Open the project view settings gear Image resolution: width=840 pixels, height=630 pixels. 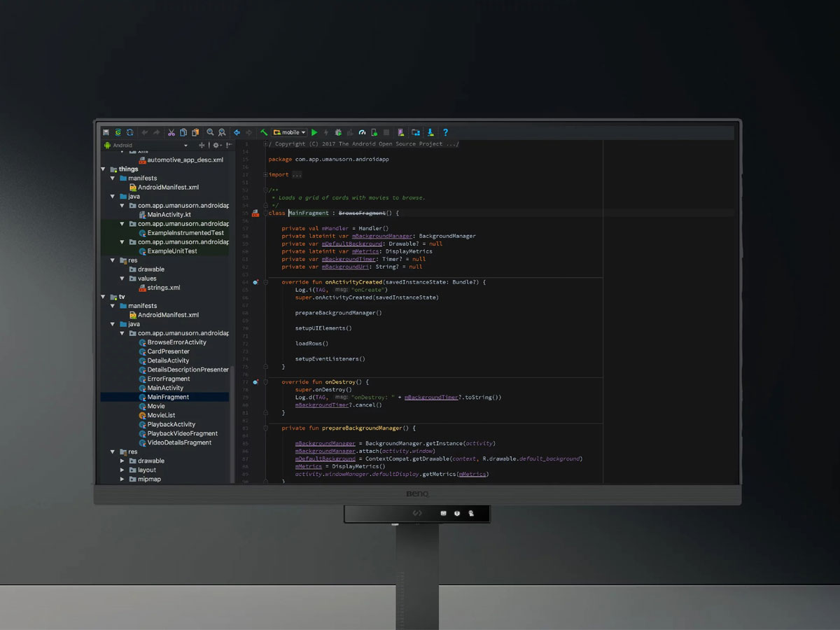click(x=216, y=146)
